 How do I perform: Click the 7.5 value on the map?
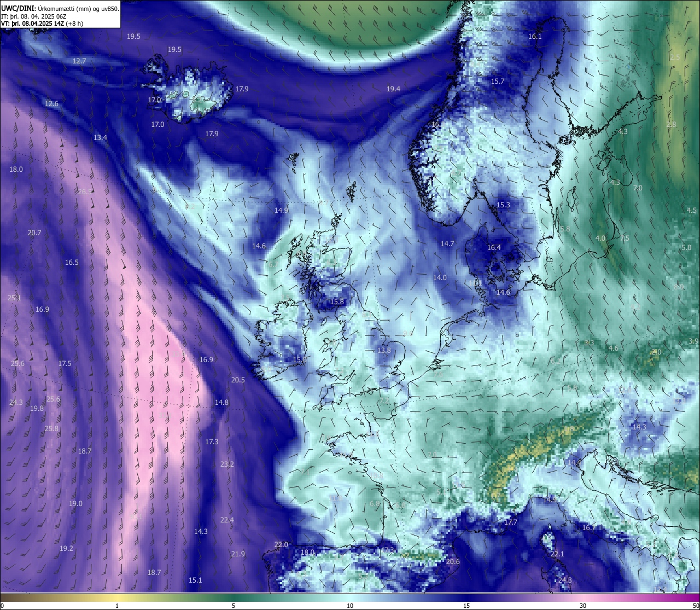[625, 238]
